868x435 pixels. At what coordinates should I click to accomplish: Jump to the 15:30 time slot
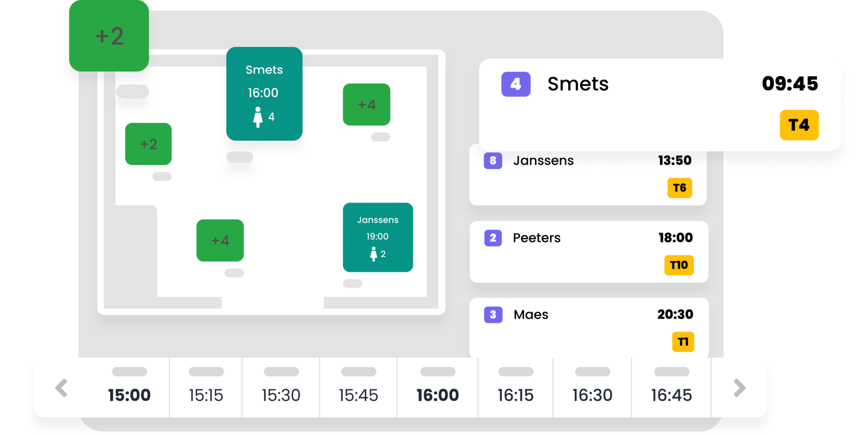281,395
